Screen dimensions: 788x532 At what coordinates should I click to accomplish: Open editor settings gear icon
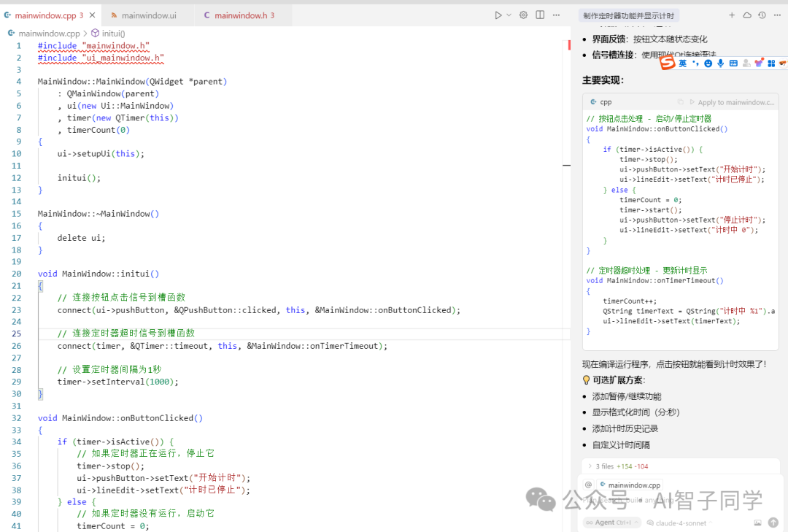(524, 15)
